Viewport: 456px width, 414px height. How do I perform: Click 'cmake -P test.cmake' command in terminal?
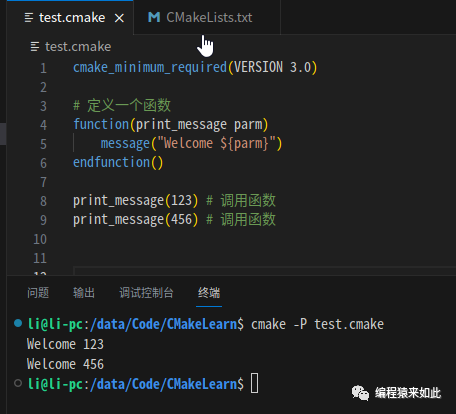(317, 324)
